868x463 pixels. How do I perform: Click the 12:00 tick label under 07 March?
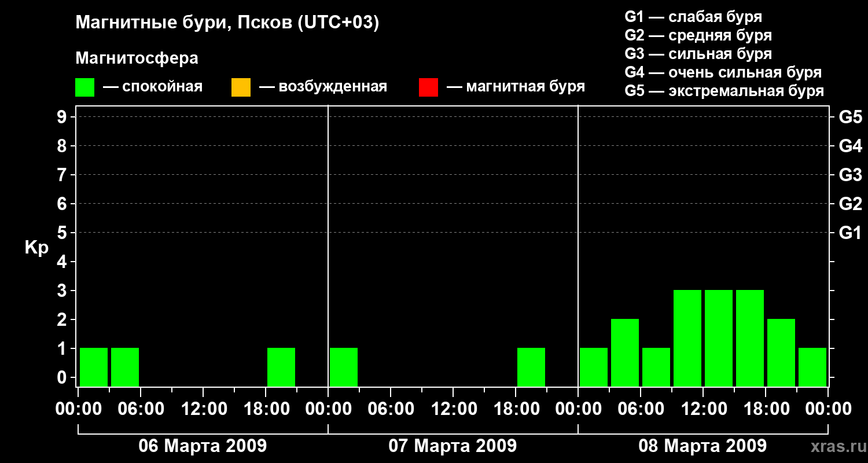click(454, 409)
